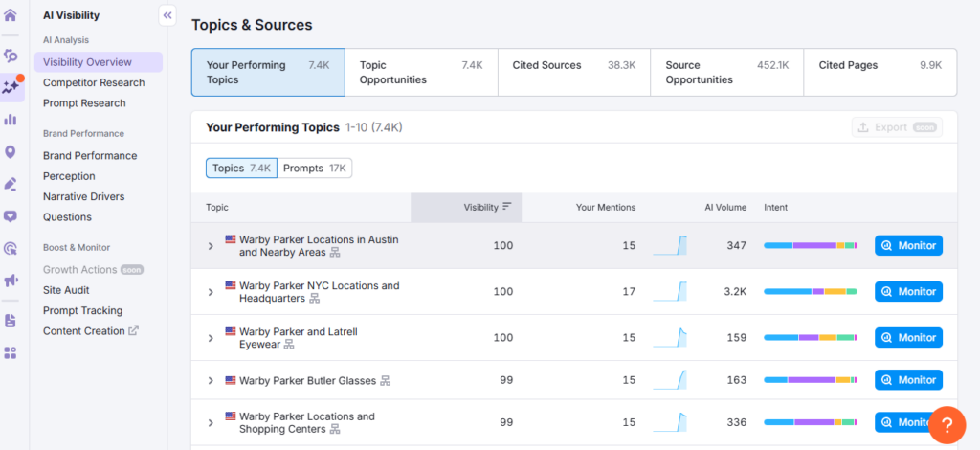Select the AI sparkles icon with notification dot
Image resolution: width=980 pixels, height=450 pixels.
coord(11,87)
